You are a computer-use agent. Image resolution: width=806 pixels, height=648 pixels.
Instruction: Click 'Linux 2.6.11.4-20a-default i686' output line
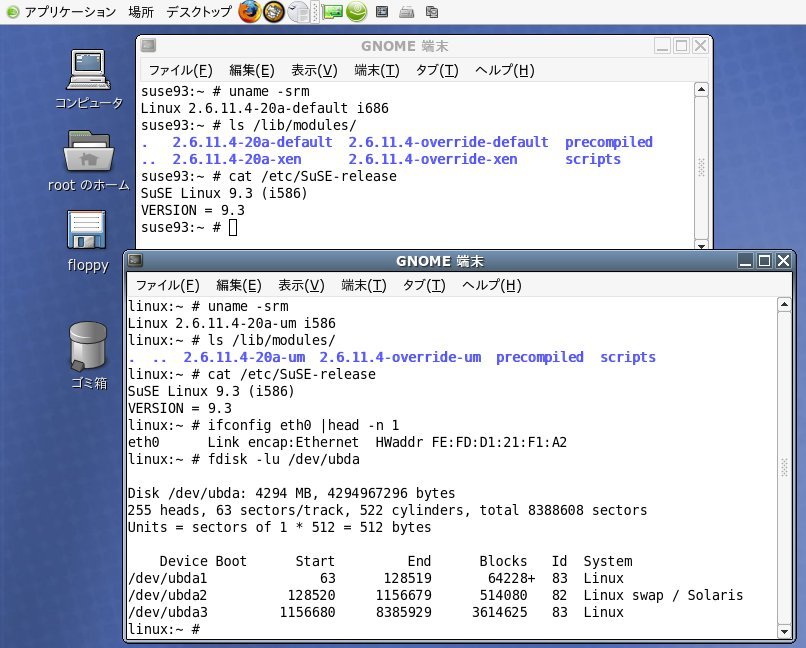[x=265, y=108]
